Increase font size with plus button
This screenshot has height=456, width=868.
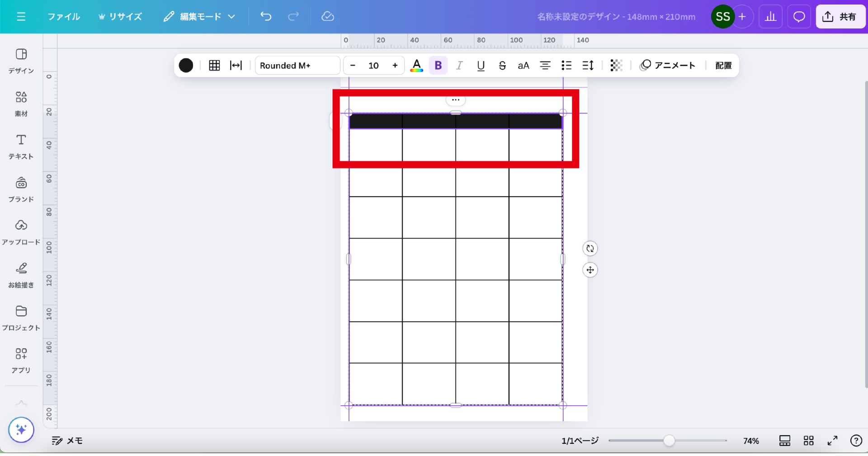395,66
